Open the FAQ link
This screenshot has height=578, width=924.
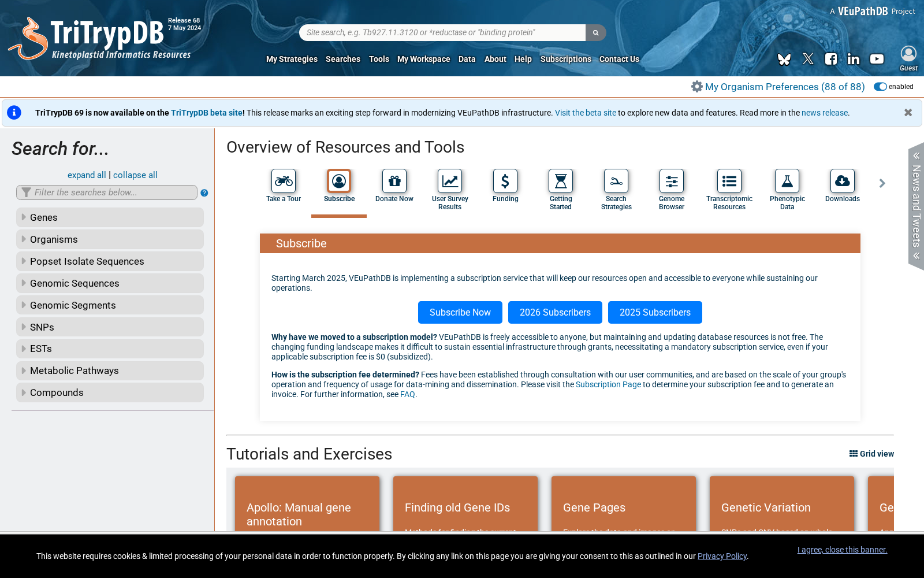[408, 394]
